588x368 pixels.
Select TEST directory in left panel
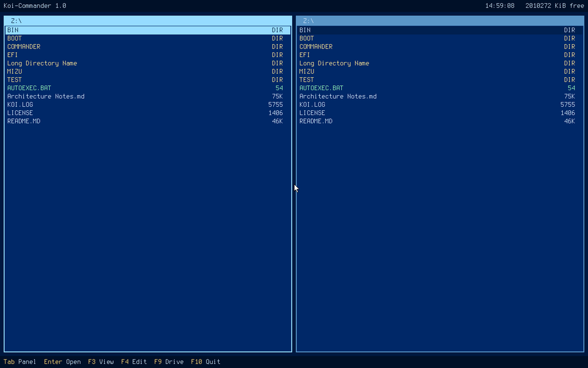148,80
